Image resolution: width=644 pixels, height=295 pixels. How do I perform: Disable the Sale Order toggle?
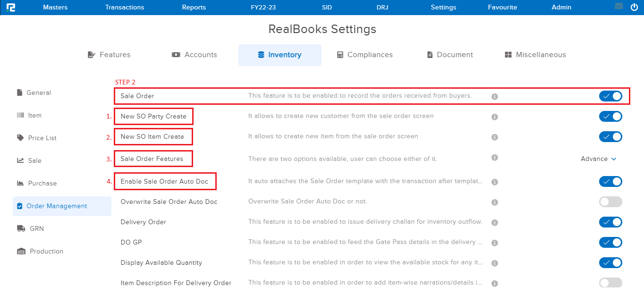coord(610,96)
